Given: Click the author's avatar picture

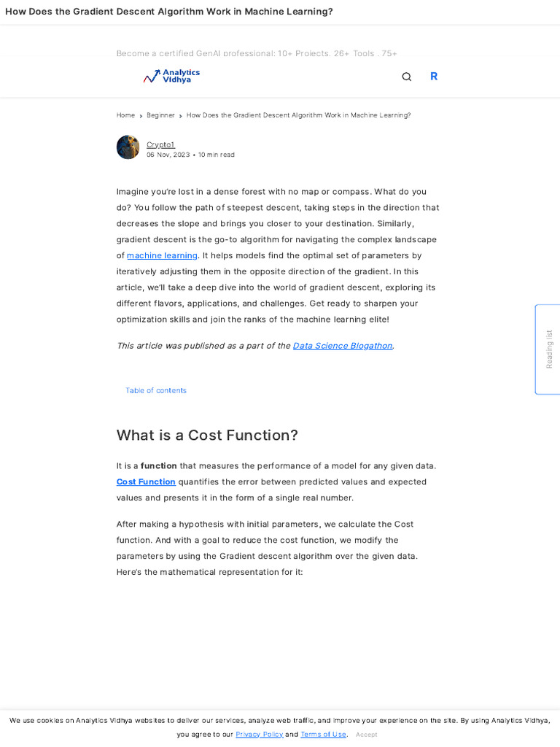Looking at the screenshot, I should click(x=128, y=147).
